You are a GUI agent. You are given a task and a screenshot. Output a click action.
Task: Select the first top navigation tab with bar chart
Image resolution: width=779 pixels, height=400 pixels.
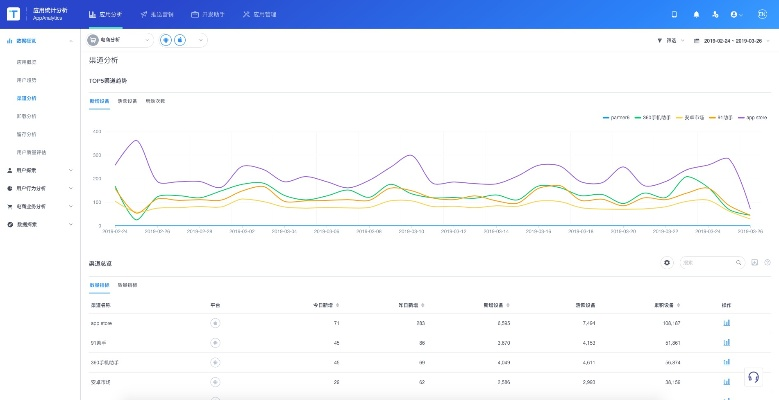point(105,15)
